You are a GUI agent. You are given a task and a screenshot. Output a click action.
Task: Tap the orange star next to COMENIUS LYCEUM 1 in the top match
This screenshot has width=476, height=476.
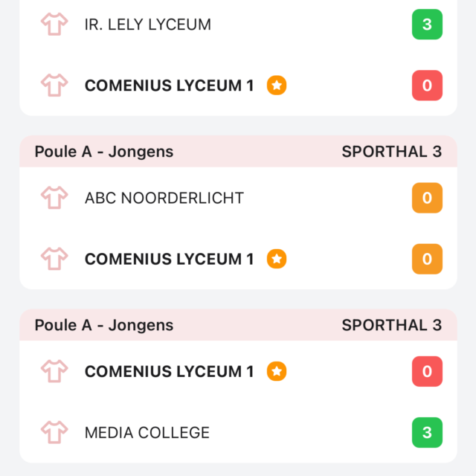tap(277, 86)
